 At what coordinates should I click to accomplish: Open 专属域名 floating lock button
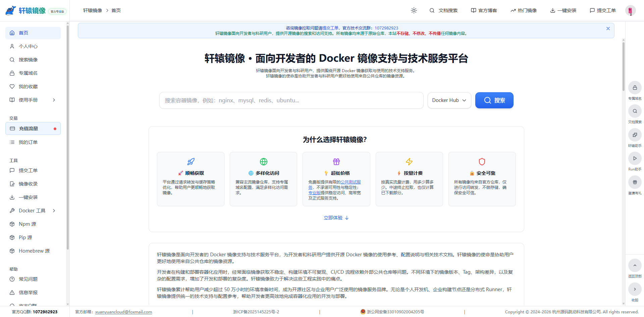pyautogui.click(x=635, y=88)
